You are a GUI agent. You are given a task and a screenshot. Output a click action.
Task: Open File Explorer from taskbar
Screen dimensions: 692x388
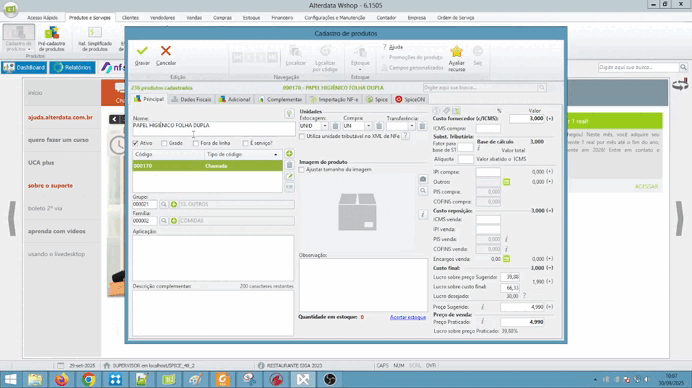[x=35, y=379]
